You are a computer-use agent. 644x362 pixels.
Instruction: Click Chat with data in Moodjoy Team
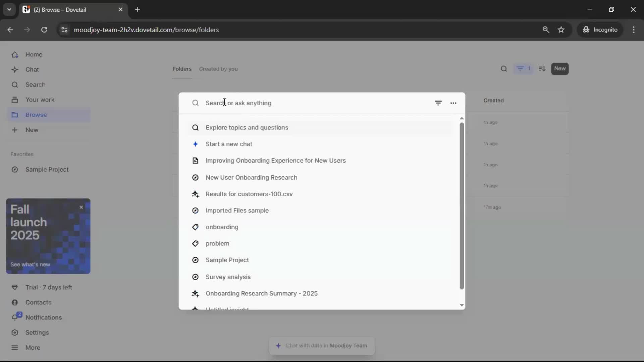pos(321,346)
